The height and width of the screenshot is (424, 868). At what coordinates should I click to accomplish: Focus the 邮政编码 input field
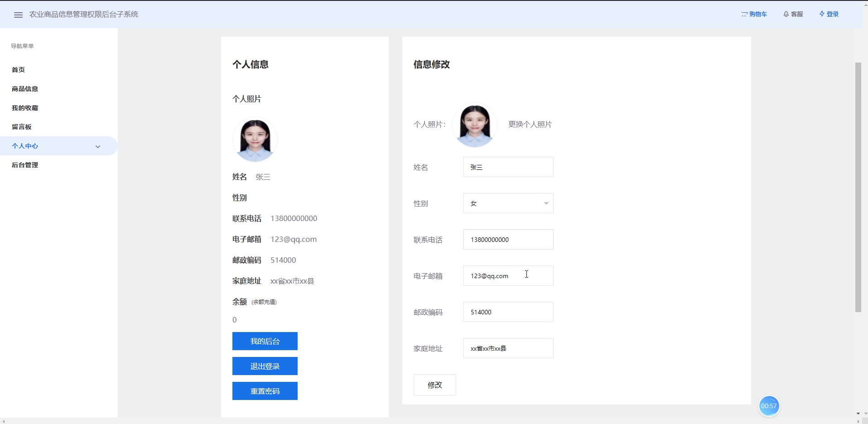[x=508, y=312]
